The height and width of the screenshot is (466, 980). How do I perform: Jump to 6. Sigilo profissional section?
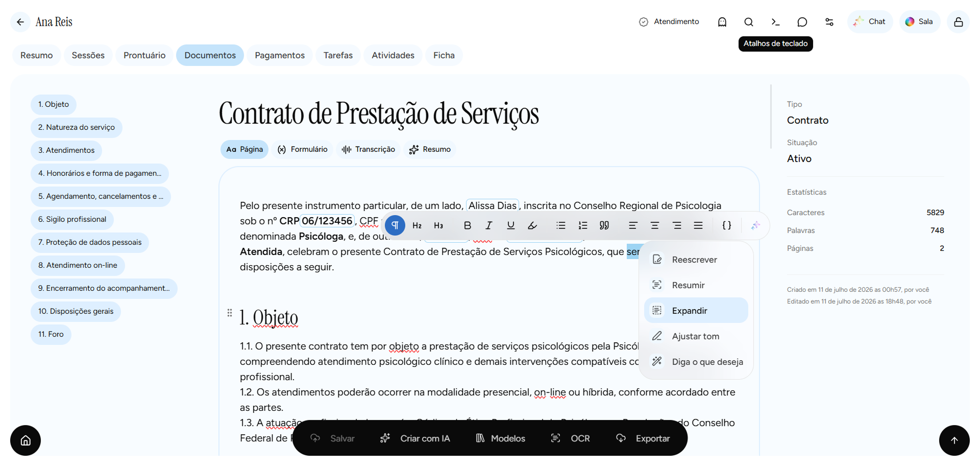coord(72,219)
